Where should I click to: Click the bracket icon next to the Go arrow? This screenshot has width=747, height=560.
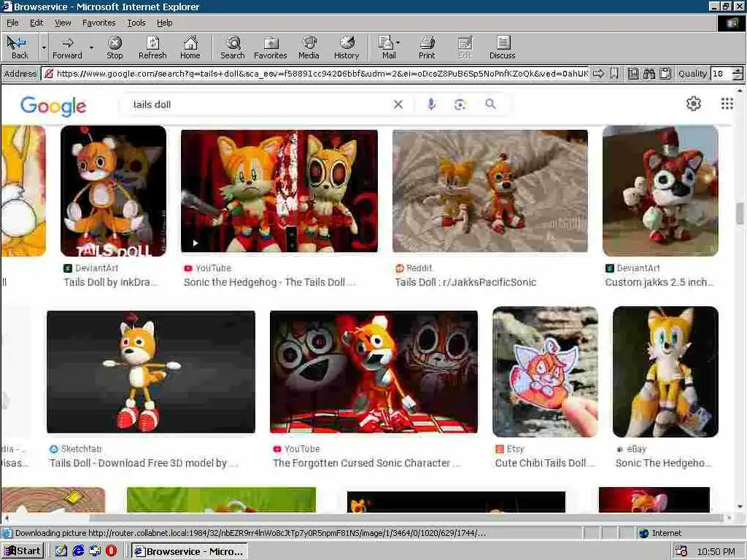pyautogui.click(x=614, y=74)
